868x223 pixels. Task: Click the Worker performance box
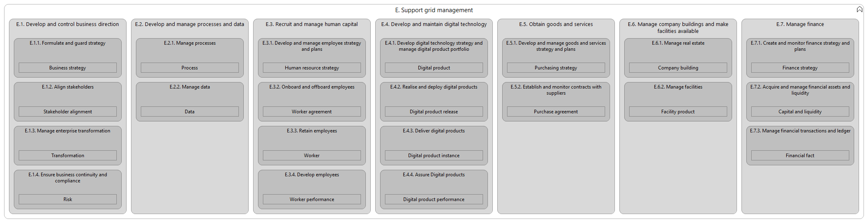coord(312,199)
